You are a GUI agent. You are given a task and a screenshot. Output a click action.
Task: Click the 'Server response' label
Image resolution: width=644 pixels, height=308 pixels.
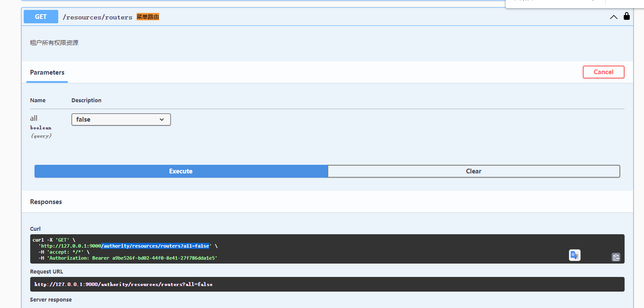coord(51,300)
